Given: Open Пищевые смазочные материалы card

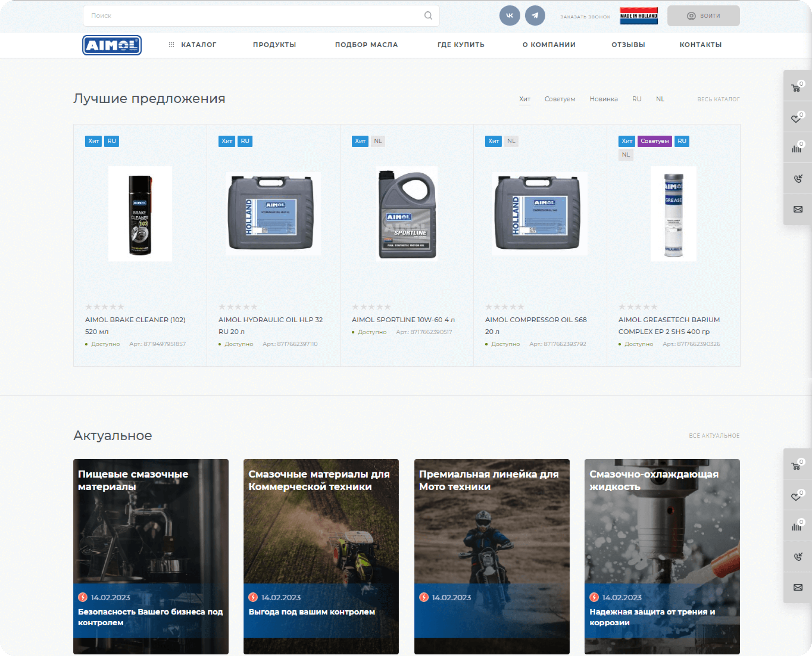Looking at the screenshot, I should [x=151, y=556].
